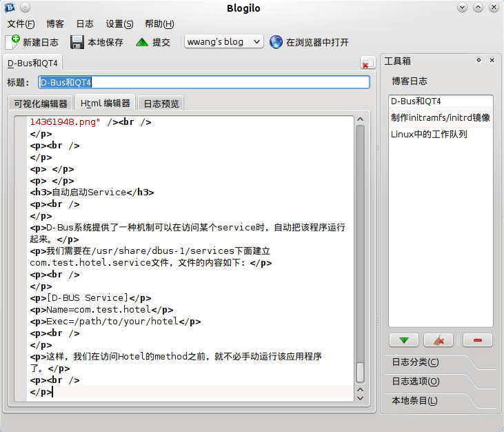Click the 博客日志 heading in the toolbox
Viewport: 504px width, 432px height.
click(x=409, y=81)
